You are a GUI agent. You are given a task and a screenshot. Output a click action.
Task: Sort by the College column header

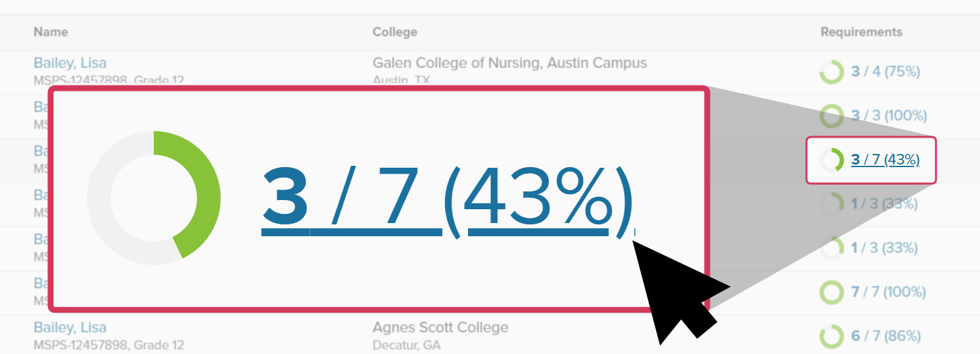[394, 32]
